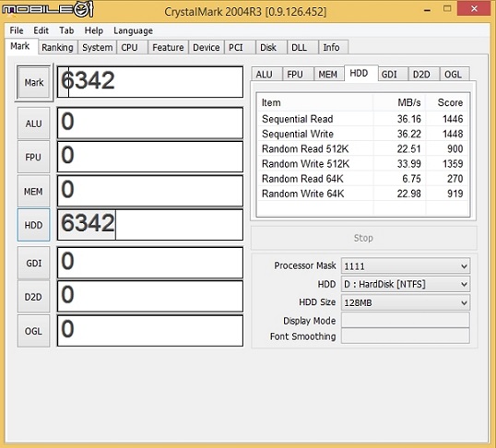Switch to the System tab
The width and height of the screenshot is (496, 448).
pos(97,47)
